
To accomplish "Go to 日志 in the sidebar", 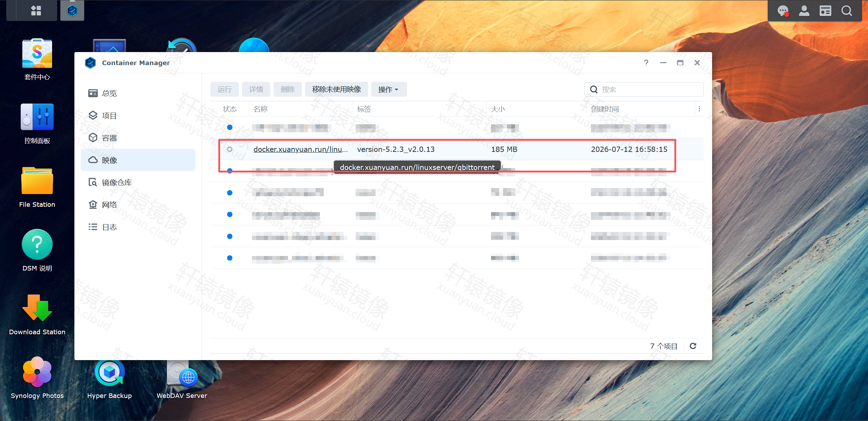I will click(138, 227).
